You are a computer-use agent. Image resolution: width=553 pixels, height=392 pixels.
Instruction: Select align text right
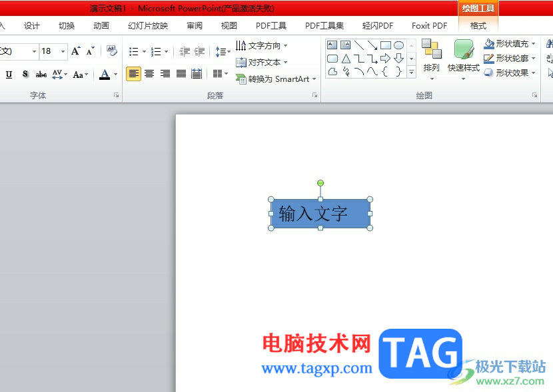tap(165, 74)
